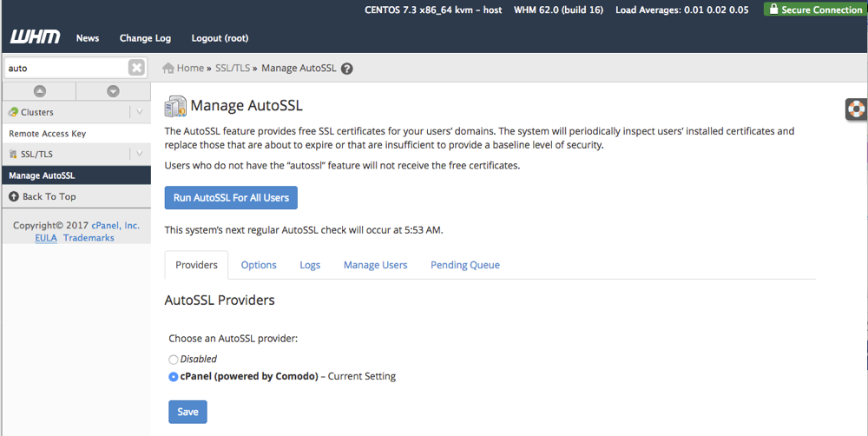Click the AutoSSL Providers heading
This screenshot has height=436, width=868.
point(220,301)
